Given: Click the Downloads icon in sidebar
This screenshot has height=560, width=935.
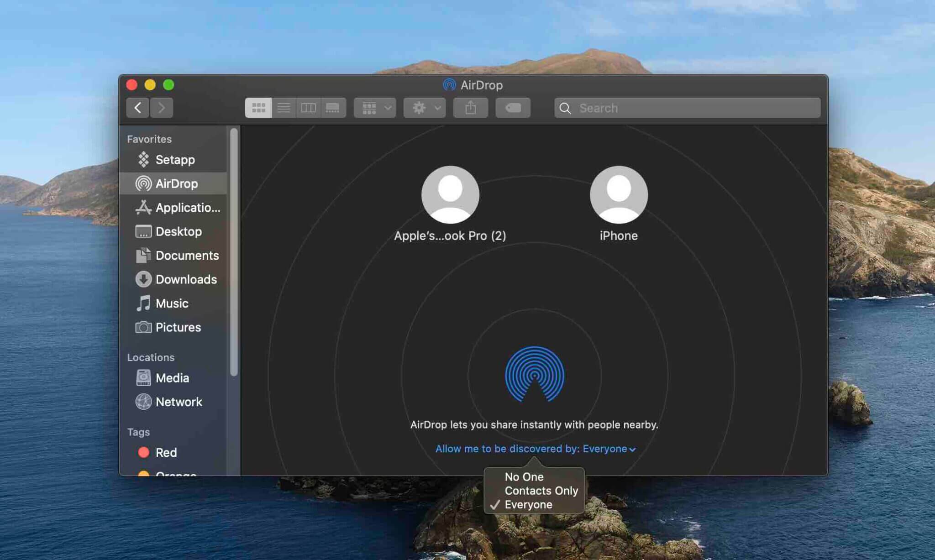Looking at the screenshot, I should (143, 279).
